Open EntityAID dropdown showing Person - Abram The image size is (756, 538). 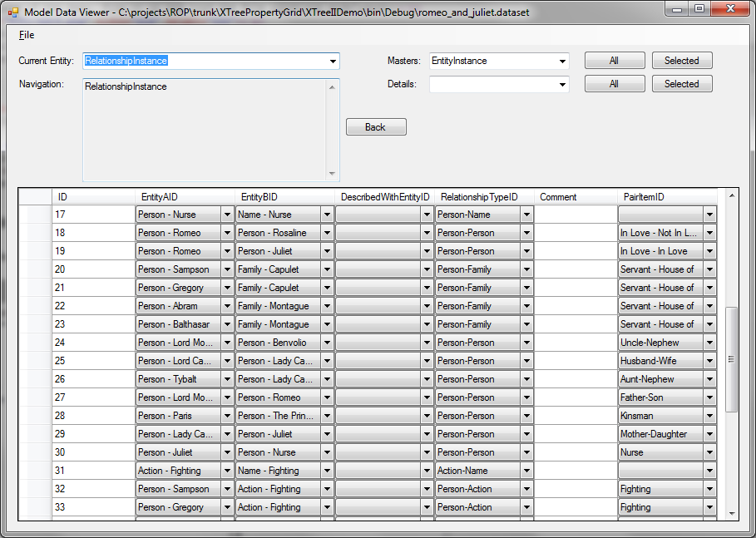228,306
